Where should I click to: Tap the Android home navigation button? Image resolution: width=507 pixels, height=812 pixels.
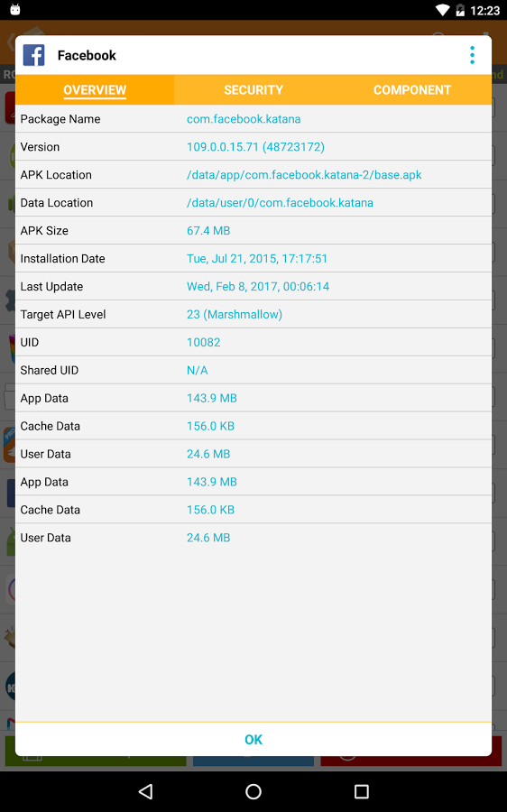(x=253, y=790)
